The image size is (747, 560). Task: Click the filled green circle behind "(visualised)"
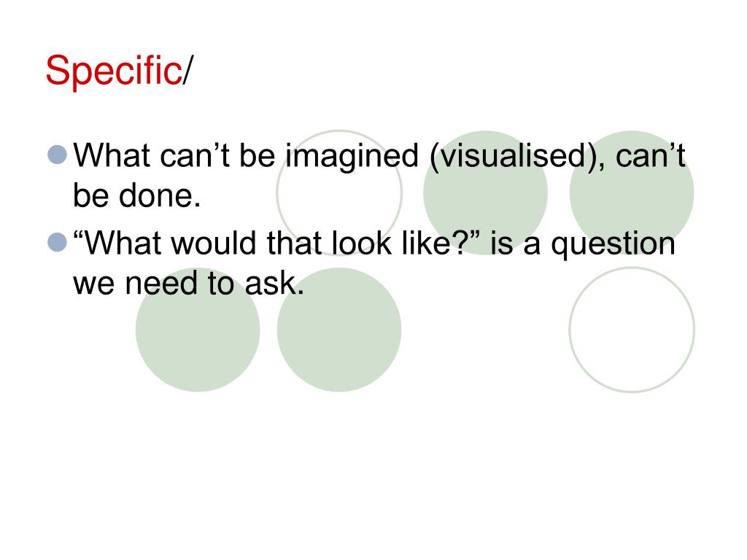pos(485,192)
